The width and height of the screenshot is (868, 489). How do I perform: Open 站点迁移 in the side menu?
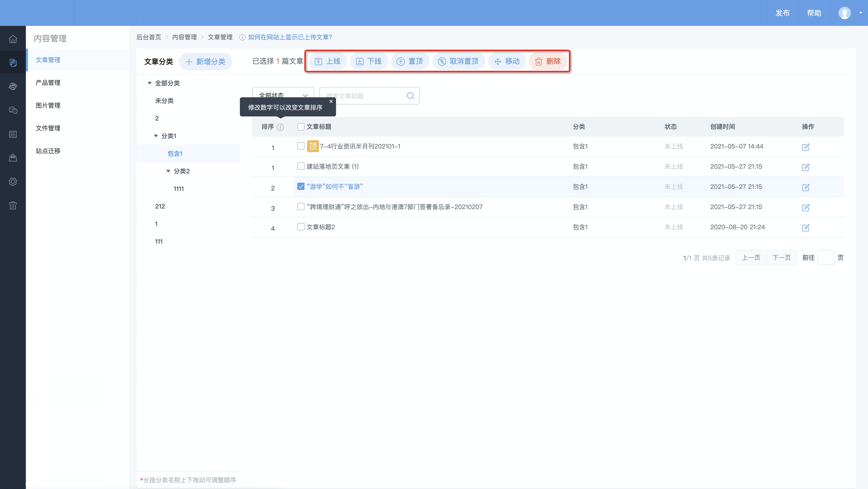pyautogui.click(x=48, y=151)
